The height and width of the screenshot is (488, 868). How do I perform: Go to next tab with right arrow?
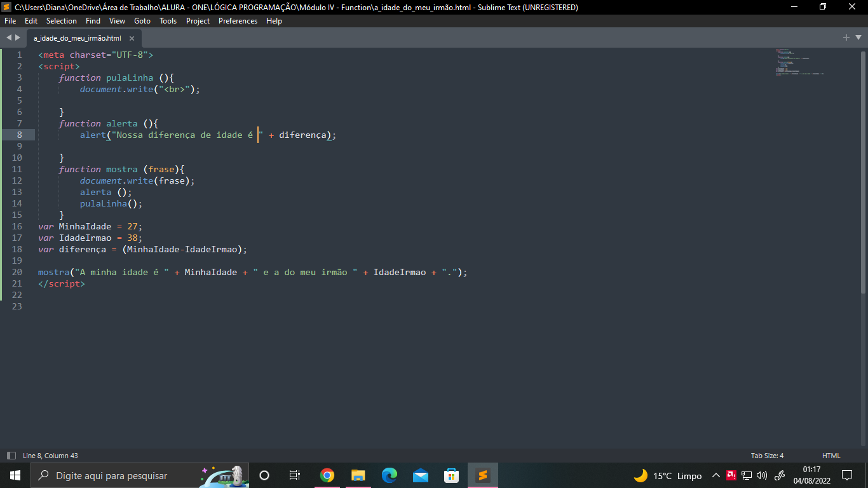click(x=18, y=37)
